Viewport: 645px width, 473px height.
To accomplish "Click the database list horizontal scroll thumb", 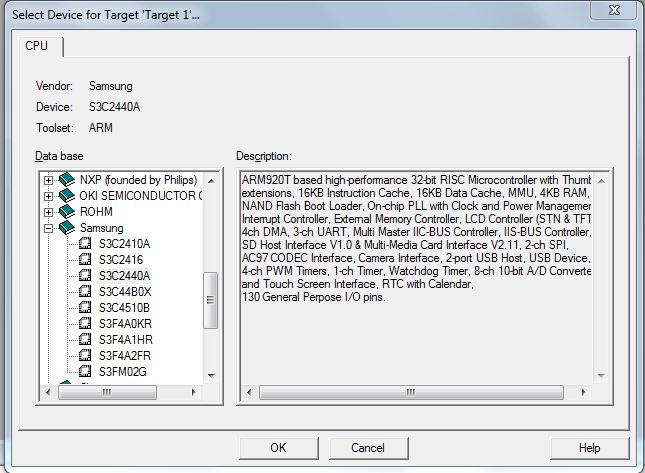I will [107, 392].
